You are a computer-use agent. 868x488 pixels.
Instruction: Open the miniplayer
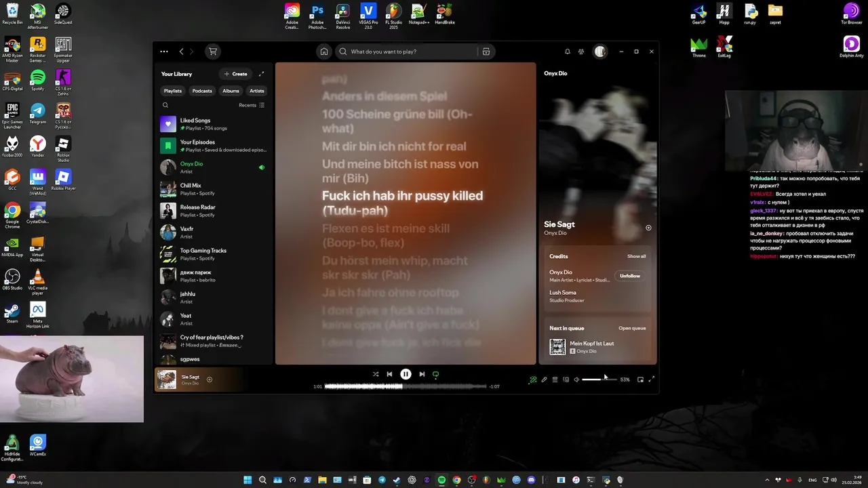[640, 380]
